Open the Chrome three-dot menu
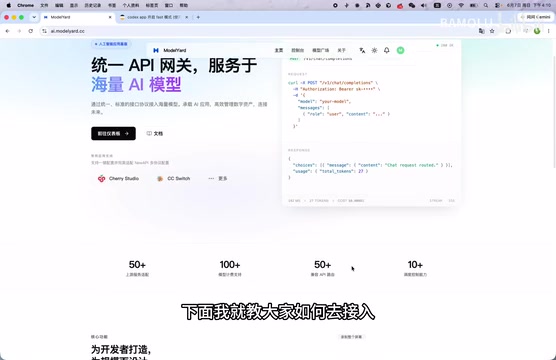Viewport: 556px width, 360px height. [x=548, y=31]
